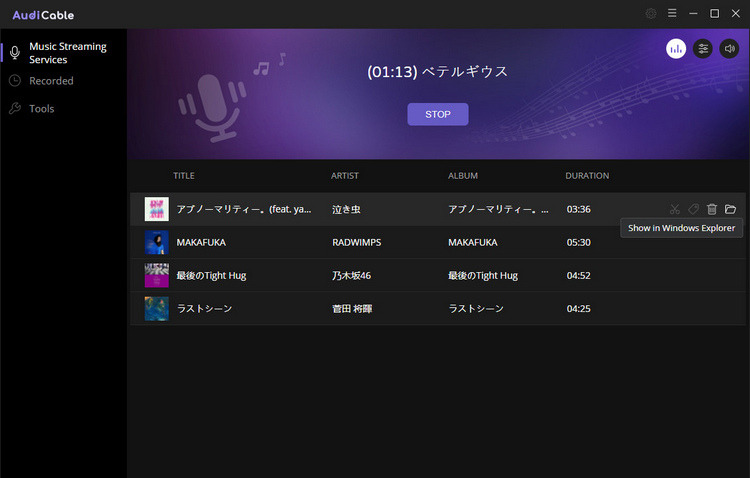
Task: Click the TITLE column header
Action: 184,176
